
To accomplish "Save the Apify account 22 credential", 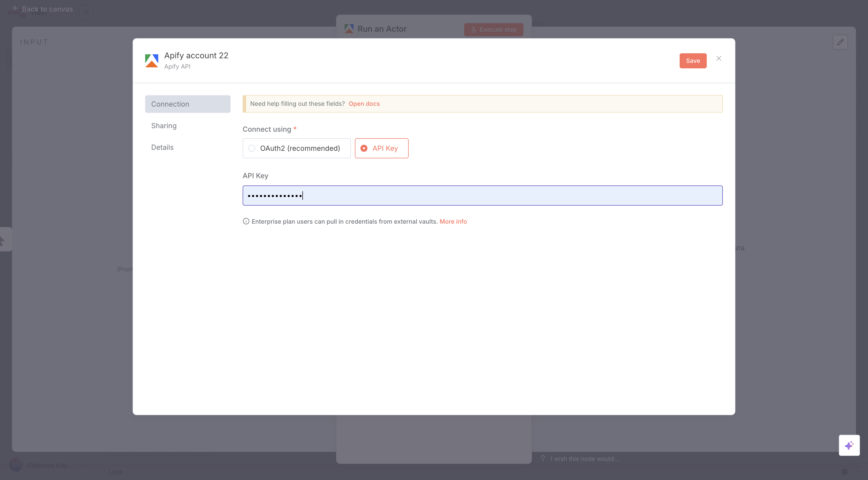I will pos(693,61).
